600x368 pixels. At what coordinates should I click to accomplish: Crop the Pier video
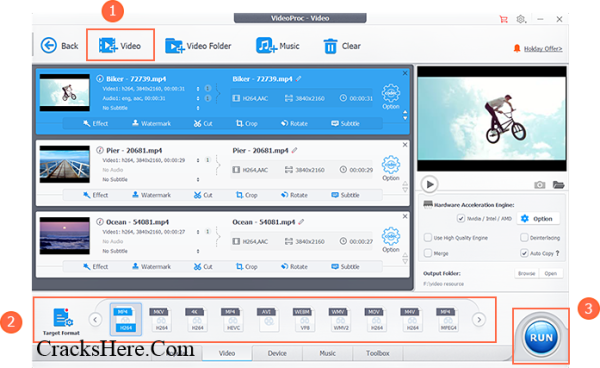[x=246, y=195]
